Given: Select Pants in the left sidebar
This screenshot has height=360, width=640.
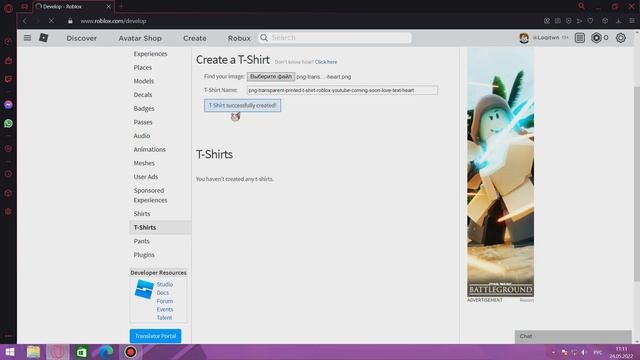Looking at the screenshot, I should (141, 241).
